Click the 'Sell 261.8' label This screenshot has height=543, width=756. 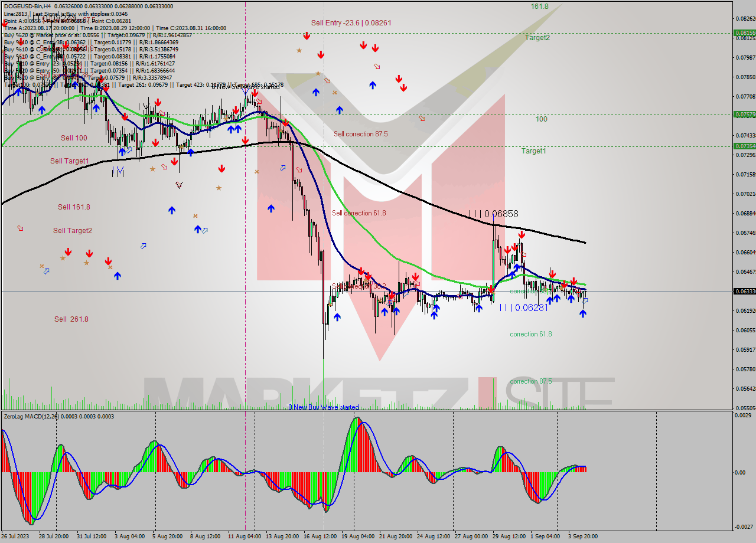coord(71,319)
